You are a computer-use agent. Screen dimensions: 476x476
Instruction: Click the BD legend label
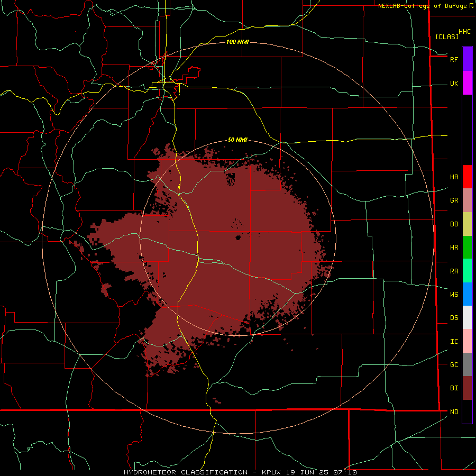click(x=454, y=224)
